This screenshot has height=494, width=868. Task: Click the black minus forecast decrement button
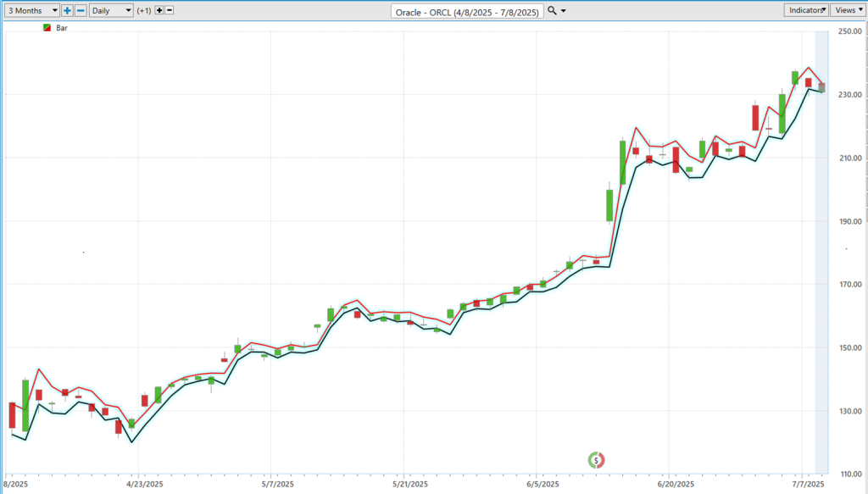pyautogui.click(x=170, y=10)
